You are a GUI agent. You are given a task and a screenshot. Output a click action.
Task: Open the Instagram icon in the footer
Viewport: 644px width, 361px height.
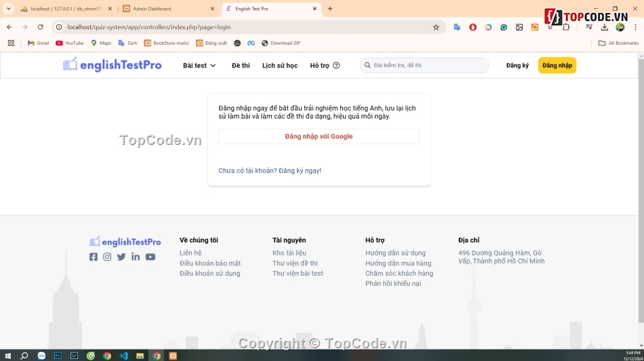[x=107, y=257]
